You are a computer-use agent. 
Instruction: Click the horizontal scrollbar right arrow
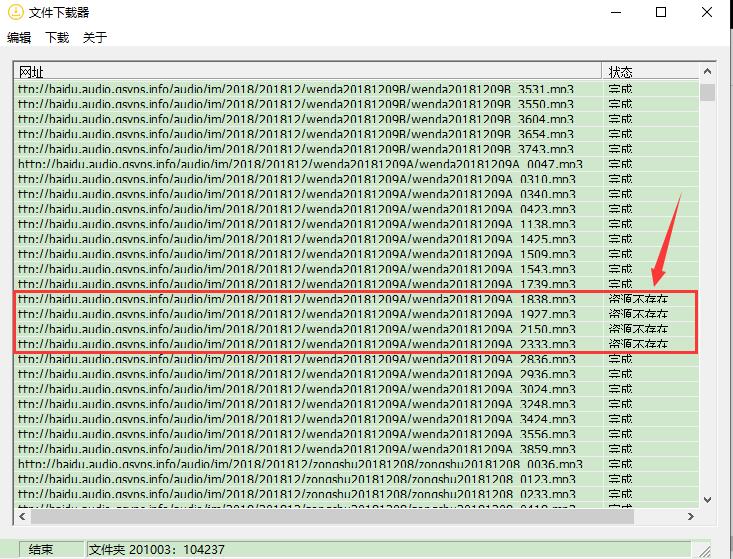point(690,516)
